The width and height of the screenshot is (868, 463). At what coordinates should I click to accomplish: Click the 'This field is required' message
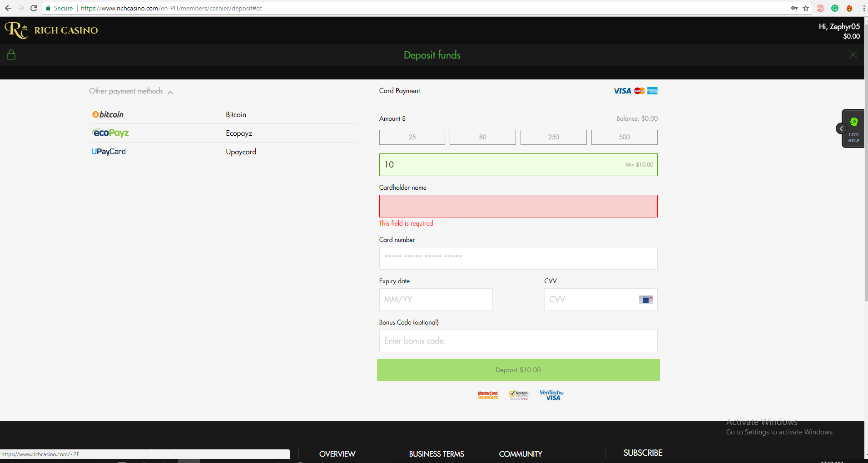click(406, 223)
